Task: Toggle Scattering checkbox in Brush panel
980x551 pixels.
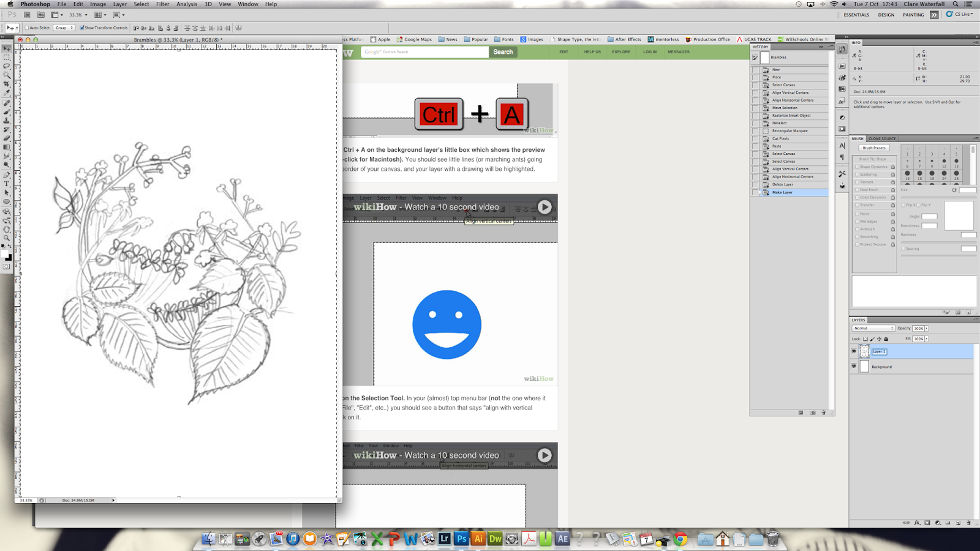Action: tap(856, 174)
